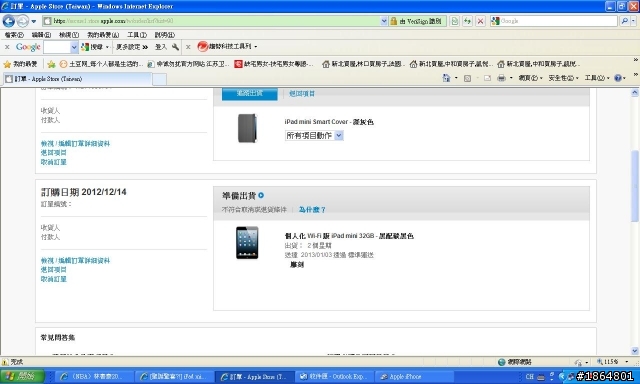This screenshot has width=640, height=384.
Task: Click the 網際網路 zone globe in status bar
Action: (x=502, y=362)
